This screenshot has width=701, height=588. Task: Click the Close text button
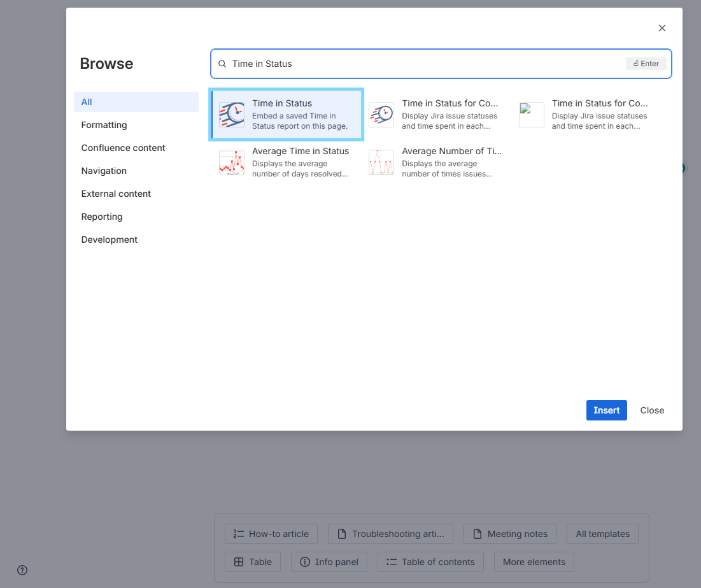(x=652, y=410)
